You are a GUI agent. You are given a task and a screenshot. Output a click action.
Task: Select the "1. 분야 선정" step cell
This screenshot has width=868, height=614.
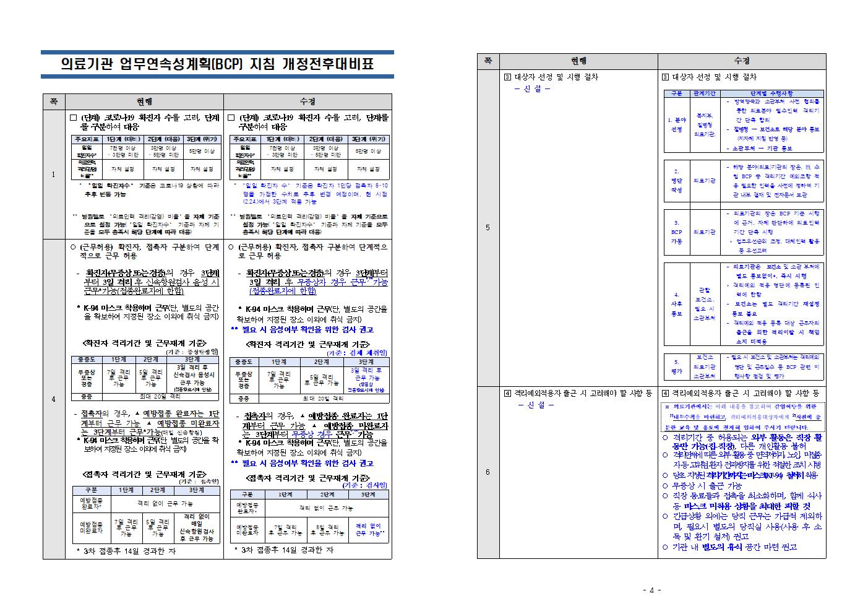click(x=676, y=125)
